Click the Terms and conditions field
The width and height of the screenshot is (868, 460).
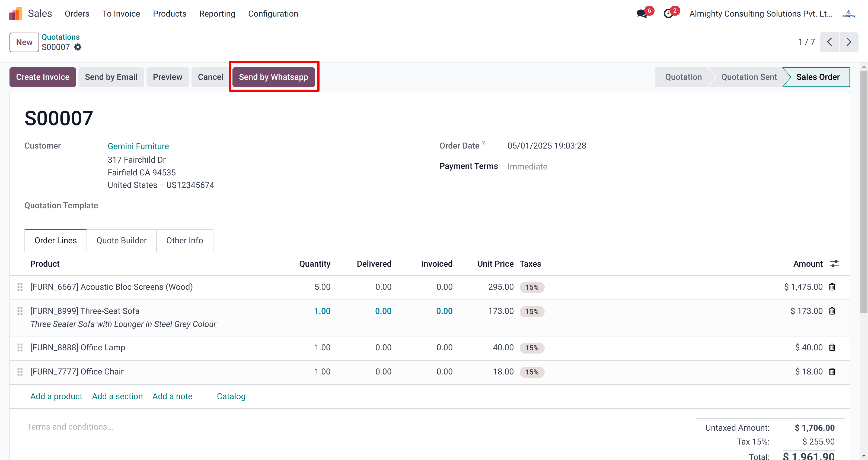[70, 427]
